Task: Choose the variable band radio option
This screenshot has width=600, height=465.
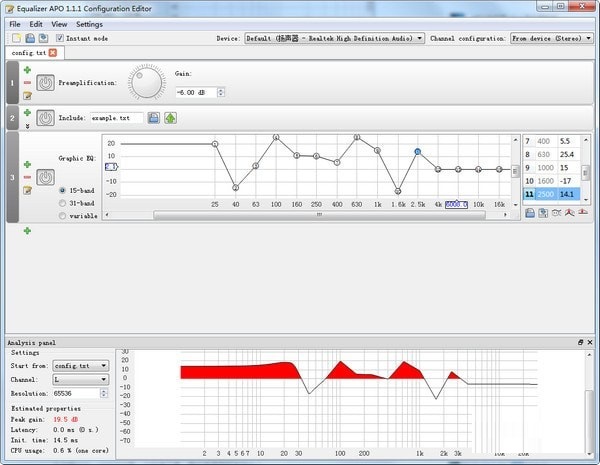Action: click(64, 215)
